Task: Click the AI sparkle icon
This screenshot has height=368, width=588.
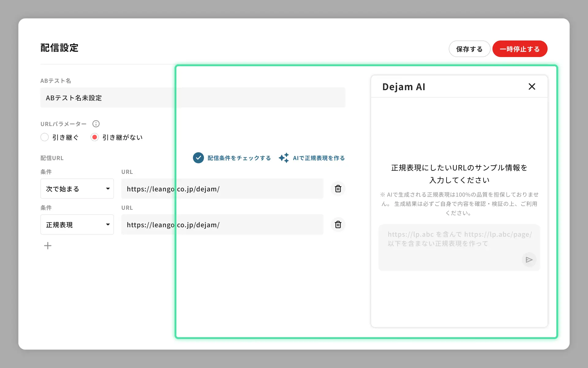Action: click(x=284, y=158)
